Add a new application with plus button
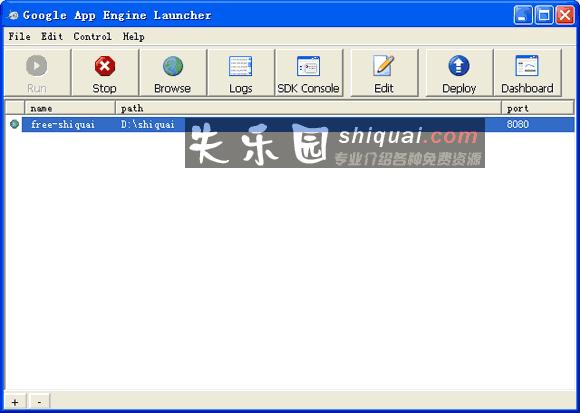Image resolution: width=580 pixels, height=413 pixels. (15, 402)
